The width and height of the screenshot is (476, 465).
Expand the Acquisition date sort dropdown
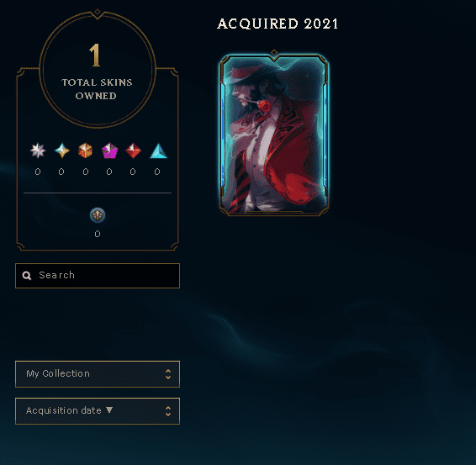point(98,411)
